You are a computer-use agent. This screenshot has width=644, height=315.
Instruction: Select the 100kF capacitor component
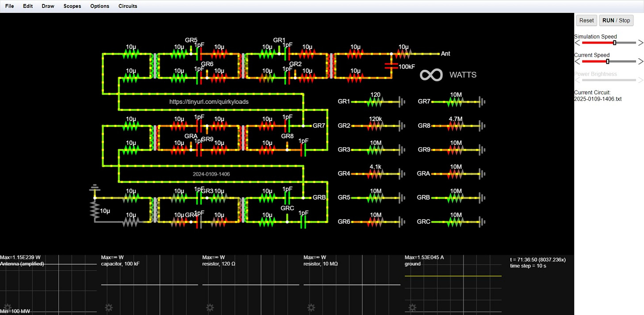tap(391, 66)
